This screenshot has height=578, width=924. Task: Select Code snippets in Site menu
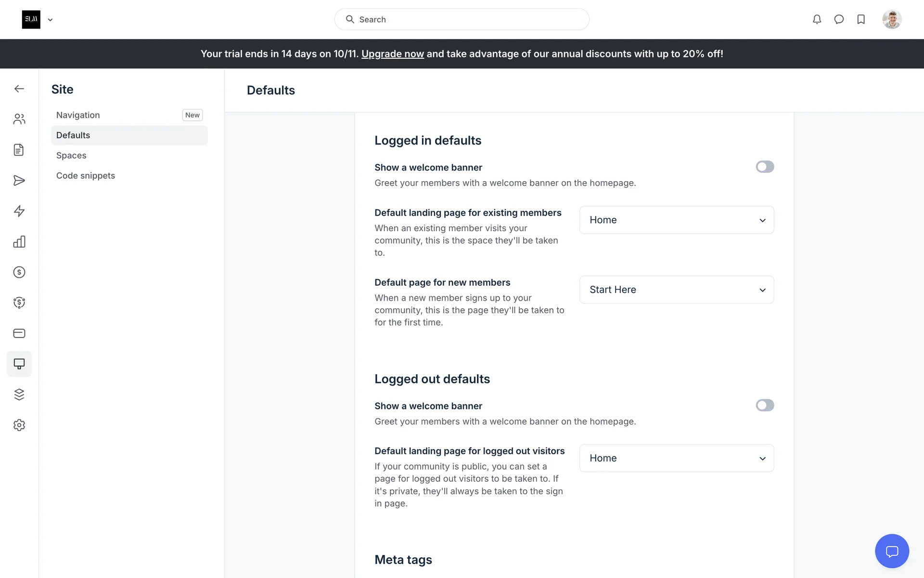click(86, 176)
